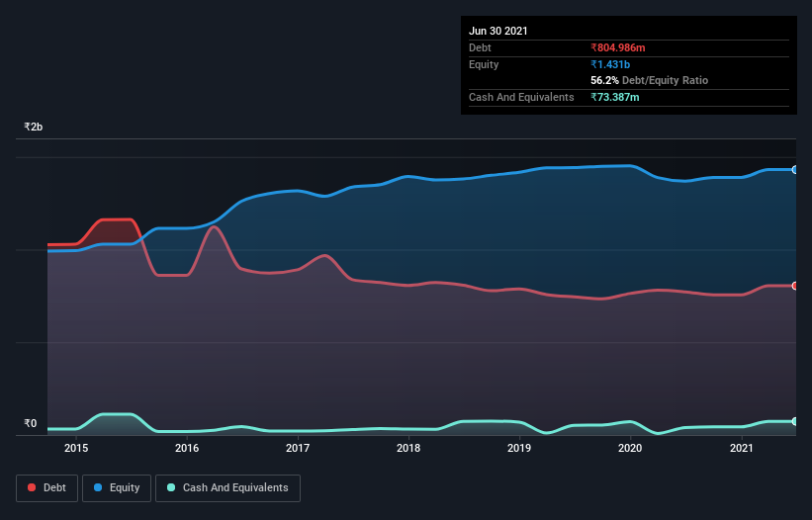Screen dimensions: 812x520
Task: Click Cash And Equivalents label in tooltip
Action: 521,97
